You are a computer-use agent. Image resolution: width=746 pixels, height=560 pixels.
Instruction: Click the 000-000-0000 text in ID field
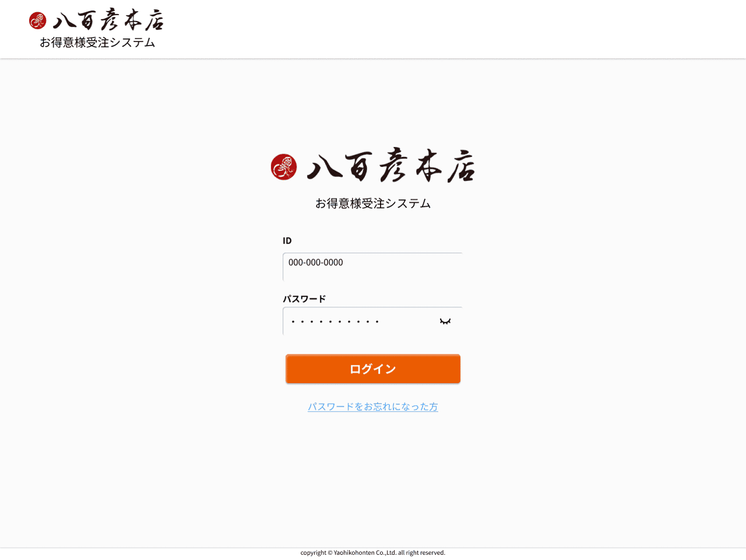click(316, 263)
